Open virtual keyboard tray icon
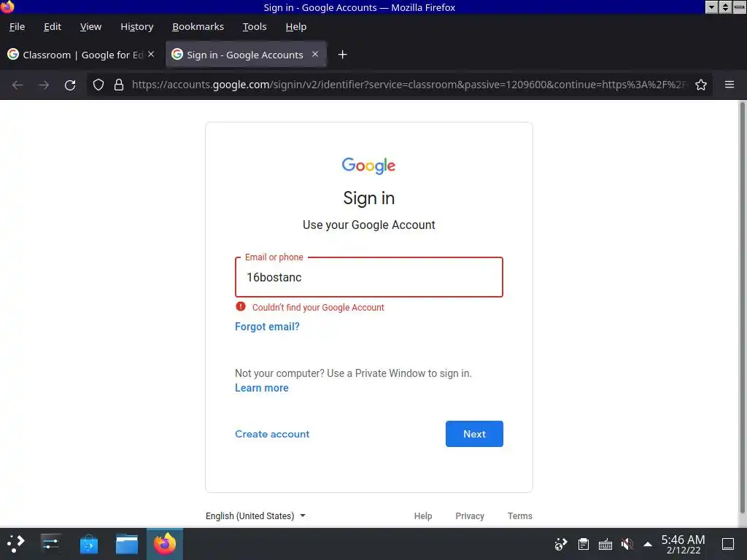This screenshot has width=747, height=560. (x=605, y=544)
